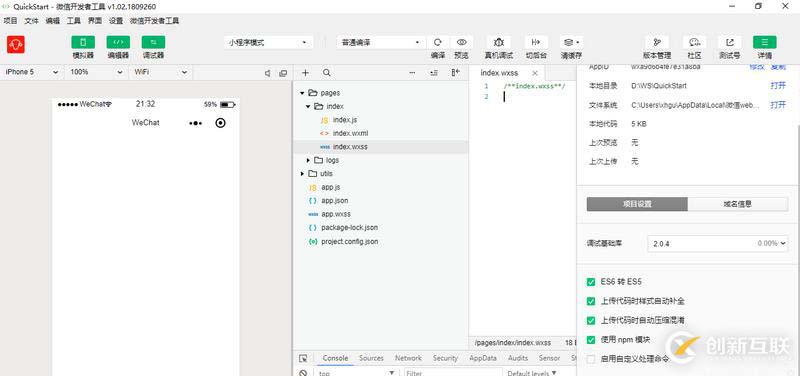
Task: Clear the console with the block icon
Action: point(303,373)
